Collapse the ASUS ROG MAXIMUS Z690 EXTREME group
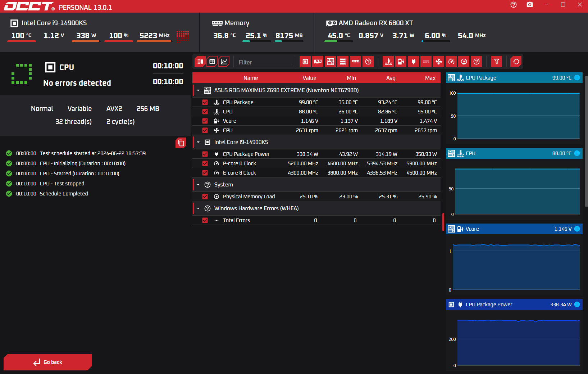The width and height of the screenshot is (588, 374). click(x=198, y=90)
